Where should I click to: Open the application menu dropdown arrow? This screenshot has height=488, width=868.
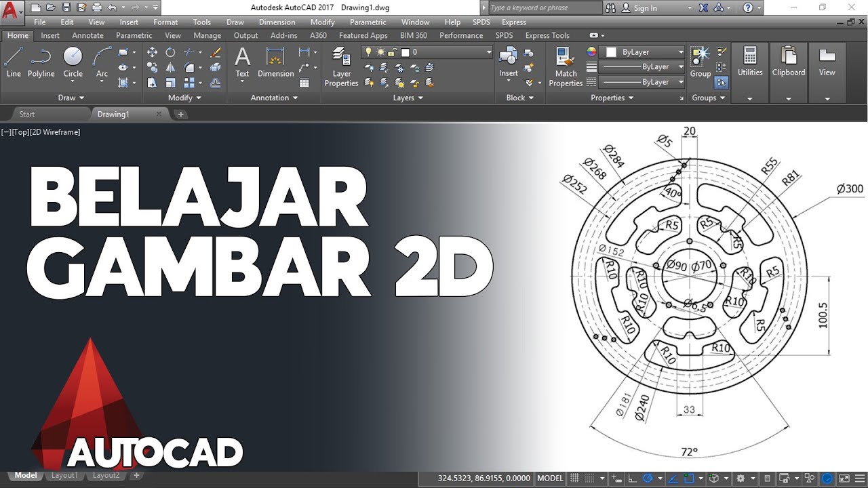point(22,12)
